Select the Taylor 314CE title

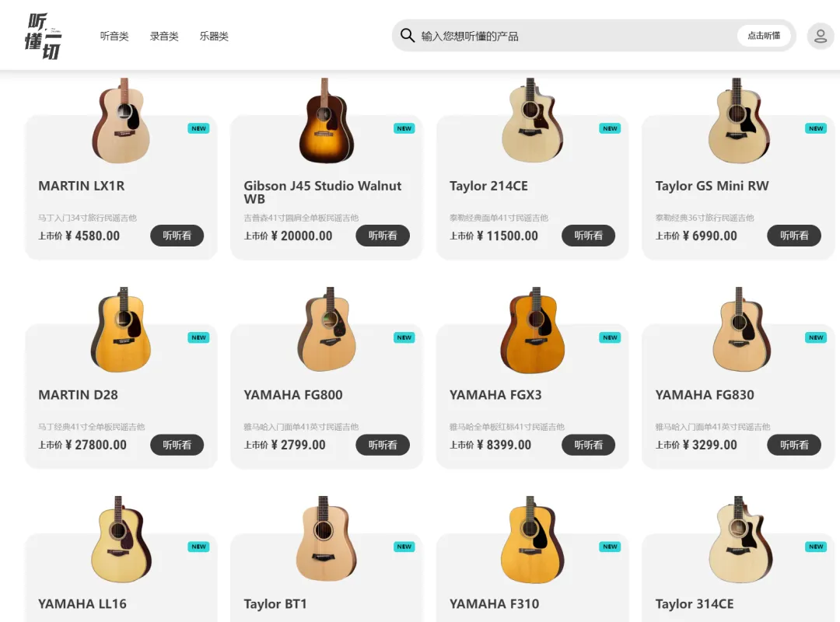tap(695, 604)
